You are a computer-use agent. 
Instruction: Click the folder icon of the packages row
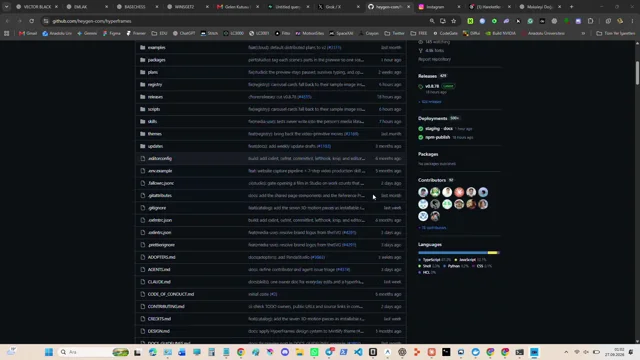click(142, 60)
